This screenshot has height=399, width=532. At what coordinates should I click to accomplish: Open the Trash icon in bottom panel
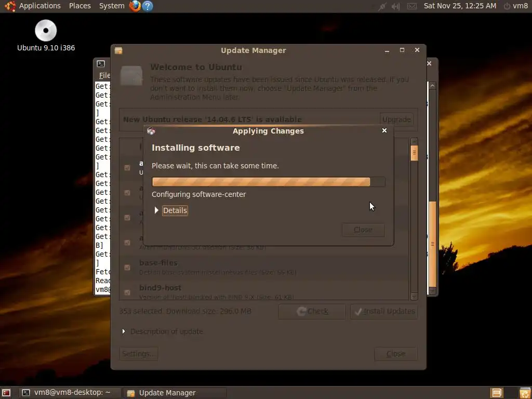tap(525, 393)
